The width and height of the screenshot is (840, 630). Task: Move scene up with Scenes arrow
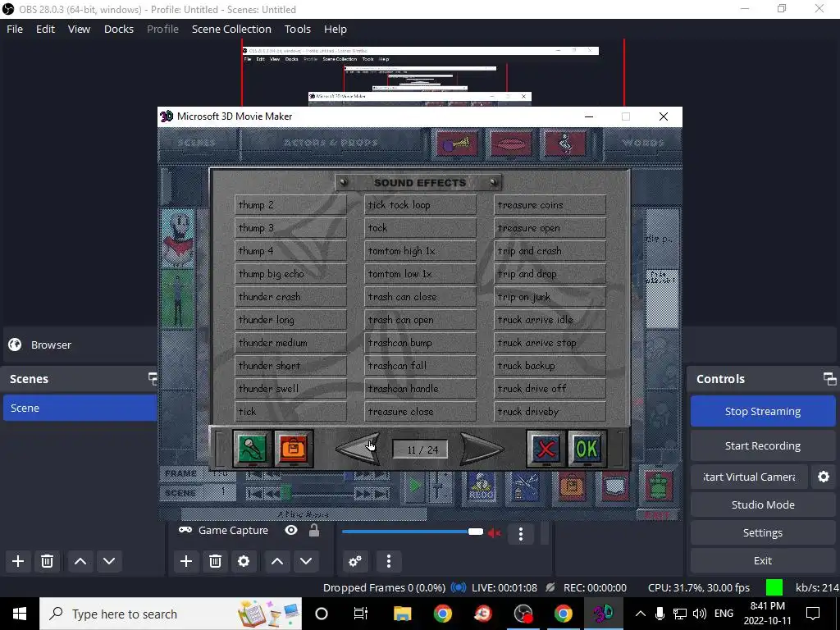point(80,561)
